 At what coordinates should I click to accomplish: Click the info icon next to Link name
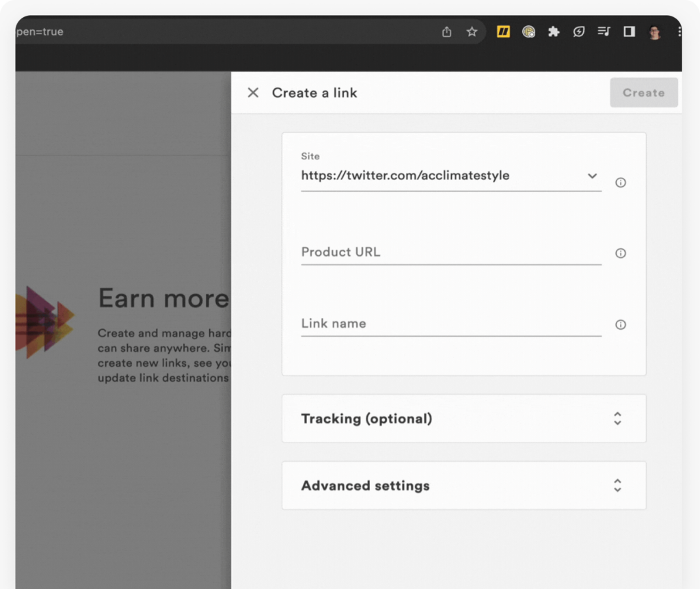(620, 325)
